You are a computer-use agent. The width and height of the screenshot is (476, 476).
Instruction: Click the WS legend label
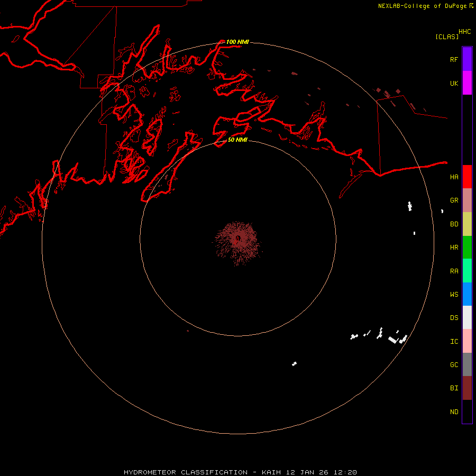(x=454, y=294)
